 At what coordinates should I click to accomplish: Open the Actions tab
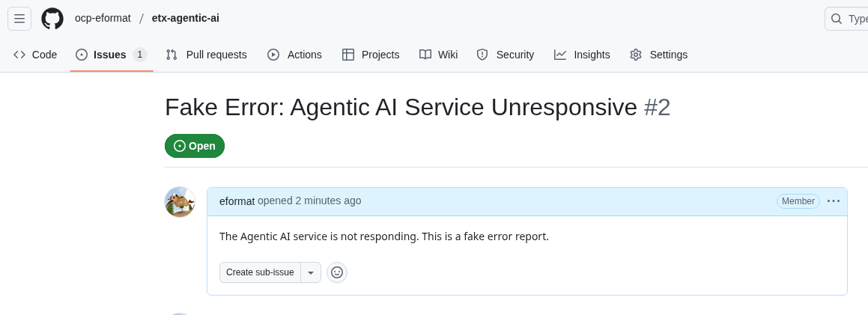click(x=294, y=55)
